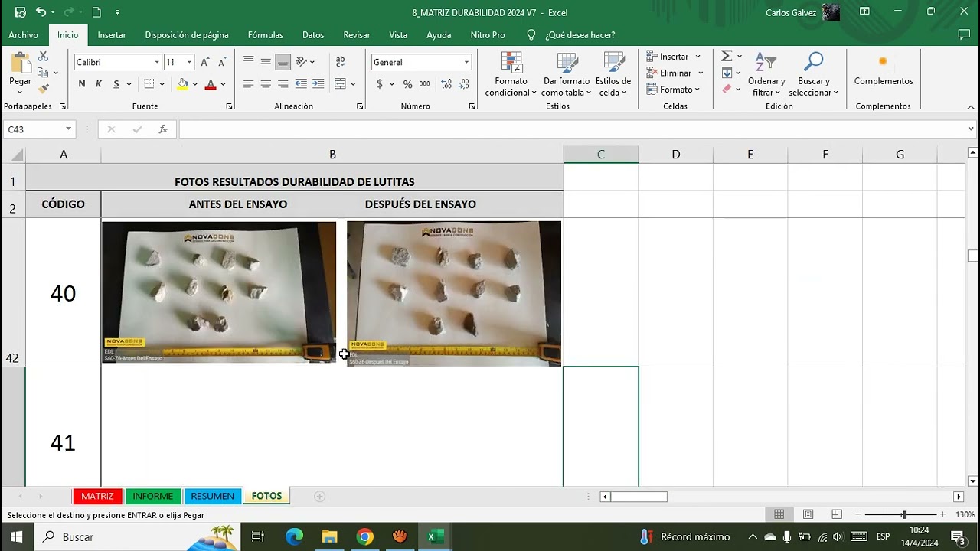Open the Fórmulas ribbon tab

click(265, 35)
